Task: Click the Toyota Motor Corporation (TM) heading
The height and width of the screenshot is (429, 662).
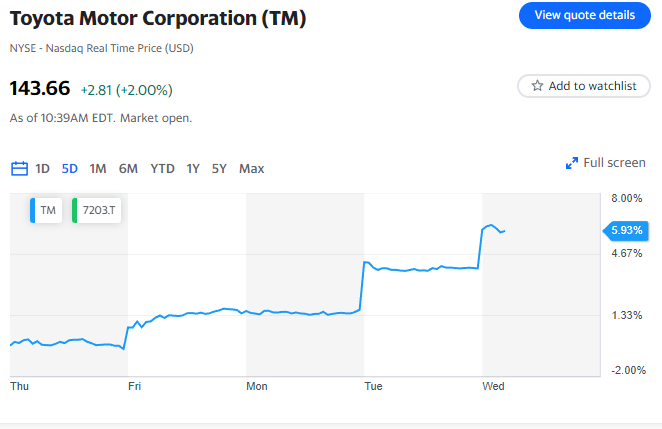Action: 158,19
